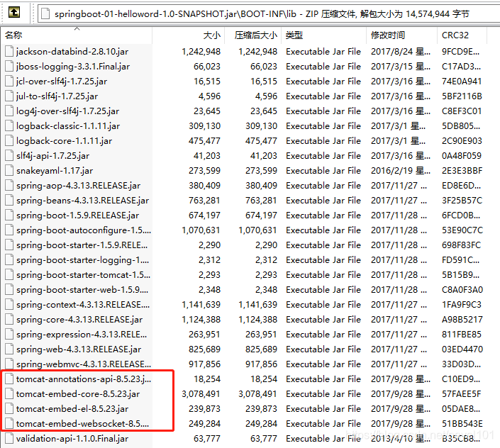Viewport: 500px width, 448px height.
Task: Click CRC32 value C8EF3C01
Action: tap(462, 111)
